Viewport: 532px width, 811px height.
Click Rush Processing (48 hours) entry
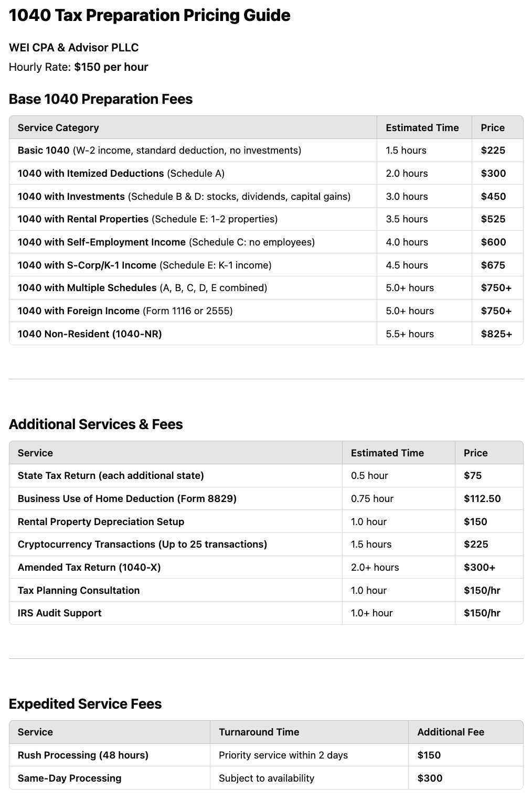coord(83,755)
